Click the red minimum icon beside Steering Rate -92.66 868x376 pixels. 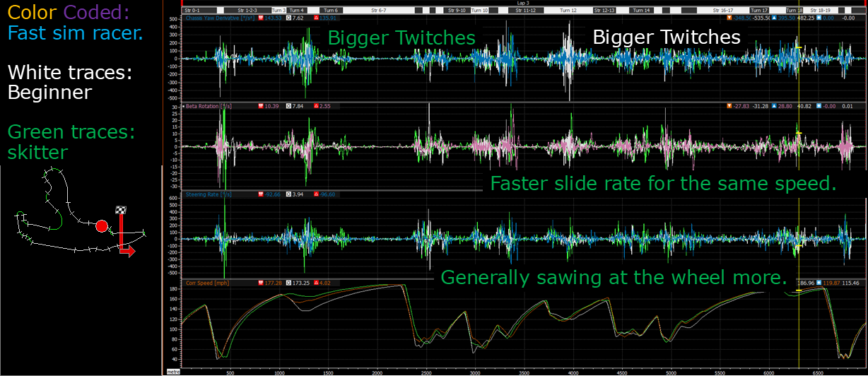tap(261, 194)
